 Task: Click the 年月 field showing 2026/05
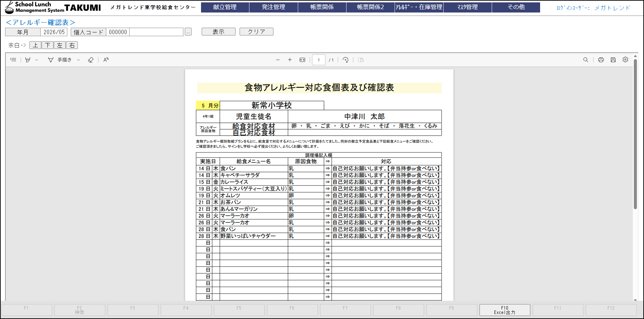(x=54, y=32)
